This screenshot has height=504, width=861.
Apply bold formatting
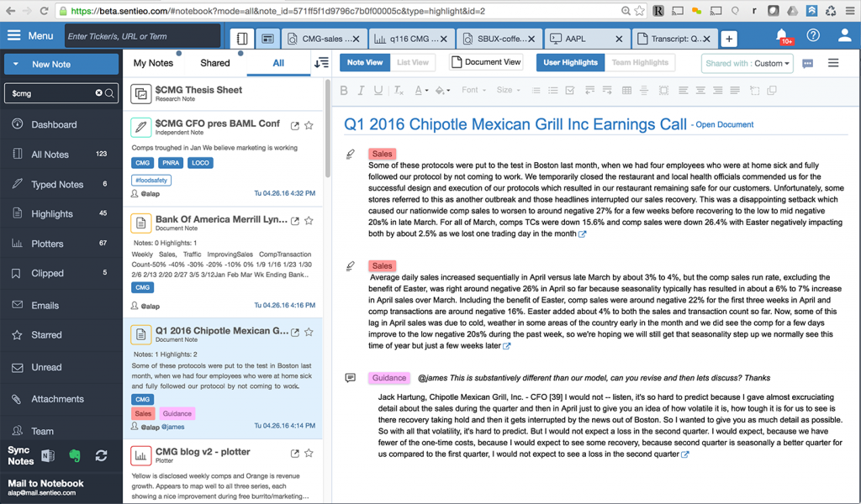[x=344, y=91]
